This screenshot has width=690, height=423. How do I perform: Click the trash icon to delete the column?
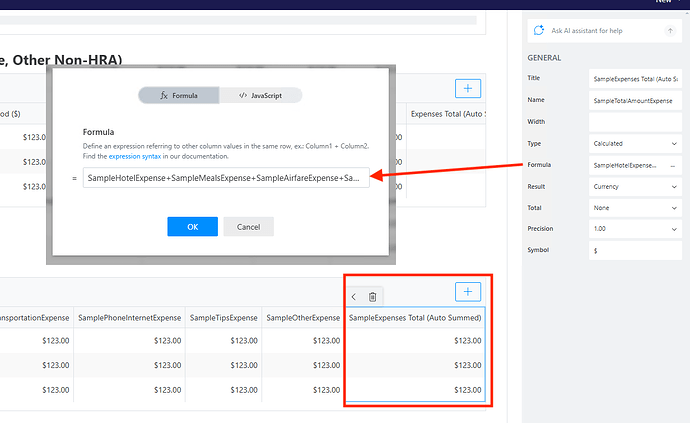(x=372, y=296)
